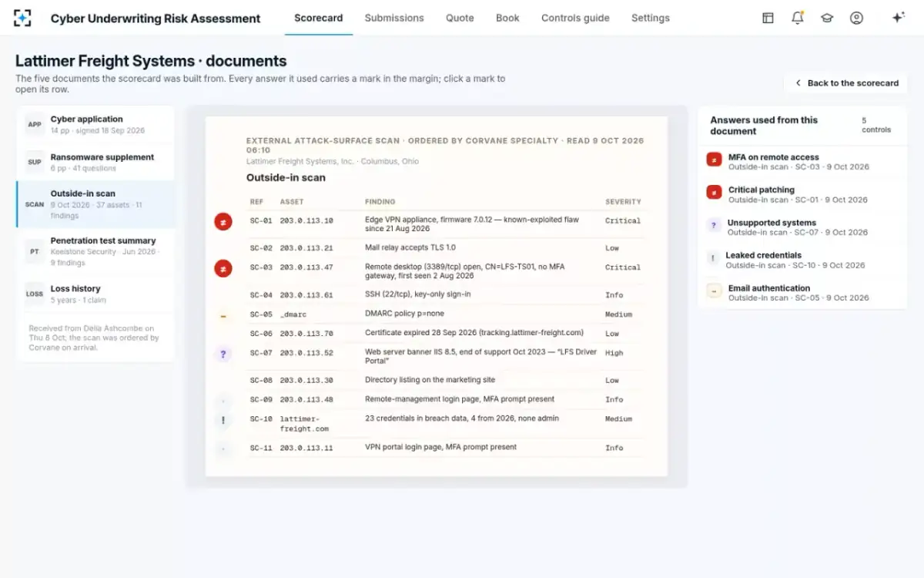Open the Email authentication answer

pyautogui.click(x=802, y=292)
